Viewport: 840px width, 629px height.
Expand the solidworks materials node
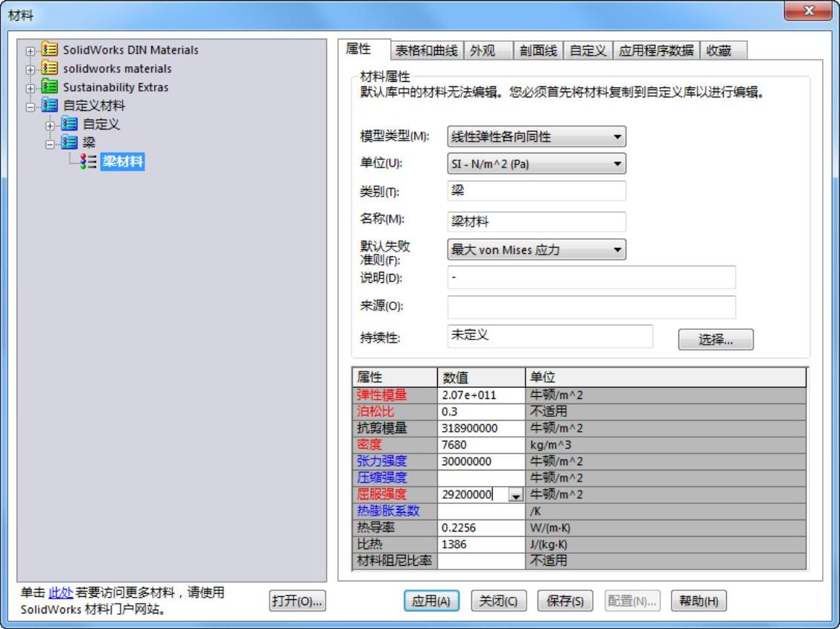[x=31, y=69]
